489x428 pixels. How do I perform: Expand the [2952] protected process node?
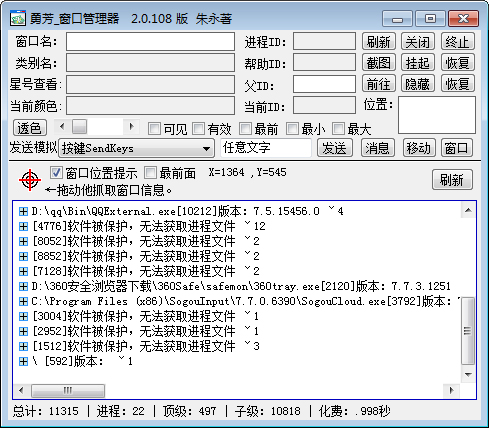point(23,331)
